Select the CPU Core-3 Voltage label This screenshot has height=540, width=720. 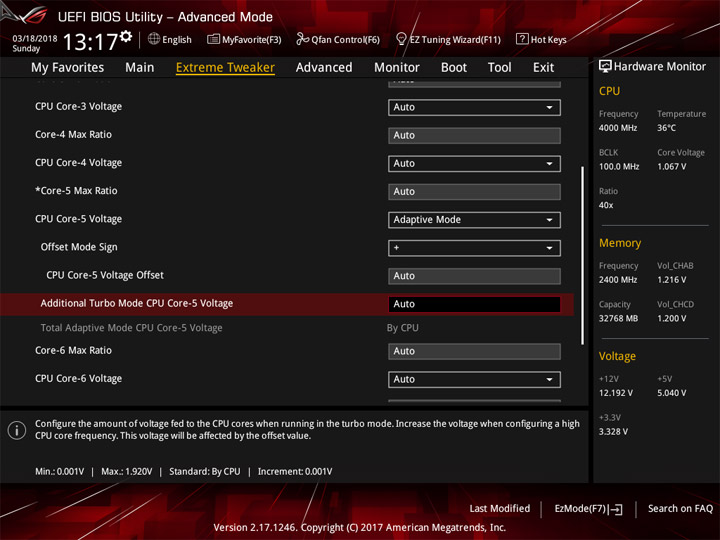coord(79,107)
